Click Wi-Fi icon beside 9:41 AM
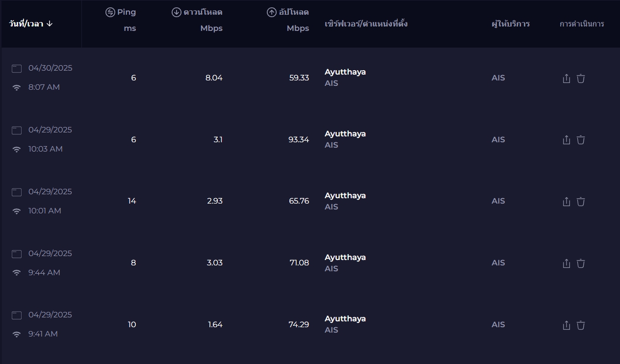Screen dimensions: 620x364 pyautogui.click(x=17, y=335)
